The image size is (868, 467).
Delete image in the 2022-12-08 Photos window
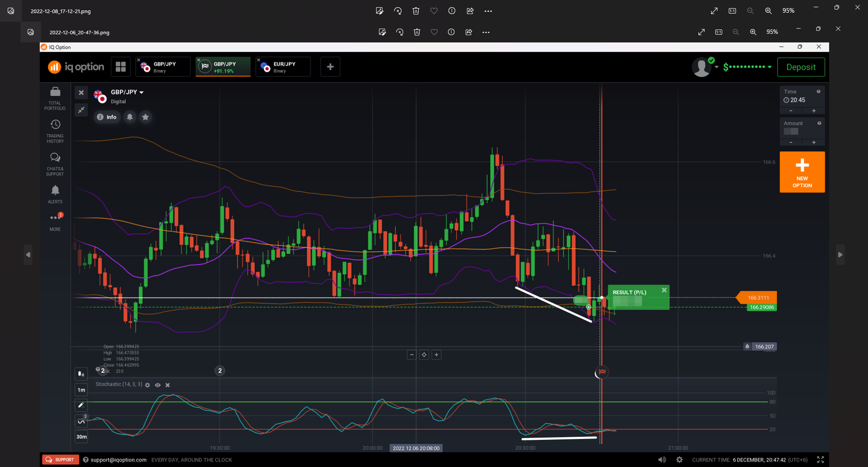[x=416, y=11]
